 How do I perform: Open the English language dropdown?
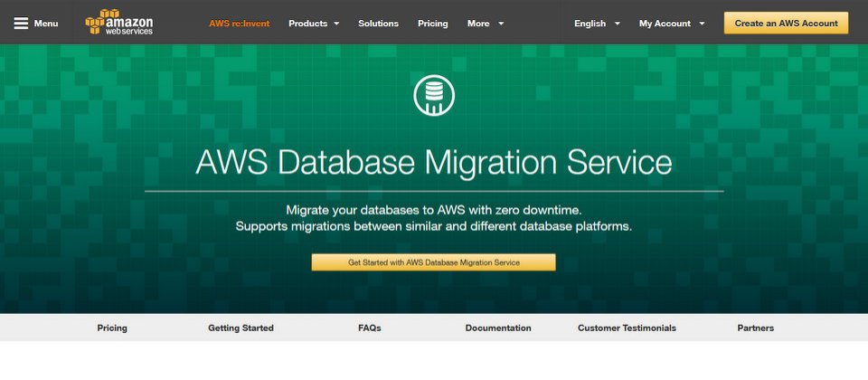597,24
